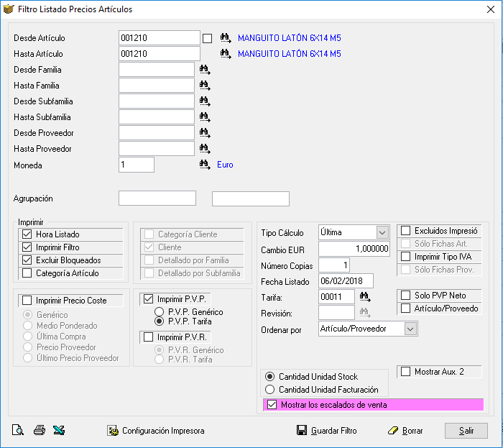Click the printer icon to print listing
Image resolution: width=503 pixels, height=448 pixels.
coord(39,430)
